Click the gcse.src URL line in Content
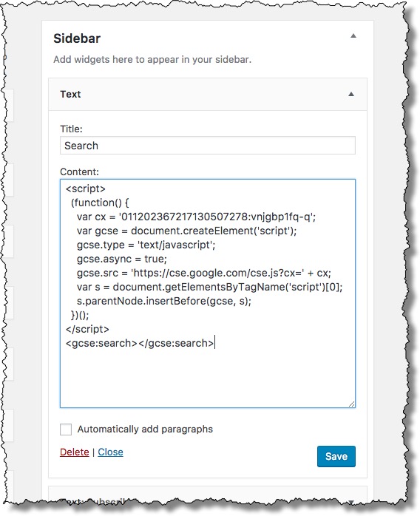This screenshot has width=420, height=516. coord(204,273)
